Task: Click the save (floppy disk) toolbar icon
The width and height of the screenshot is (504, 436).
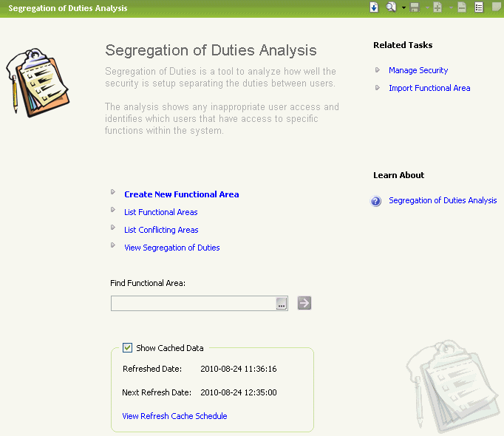Action: pyautogui.click(x=415, y=7)
